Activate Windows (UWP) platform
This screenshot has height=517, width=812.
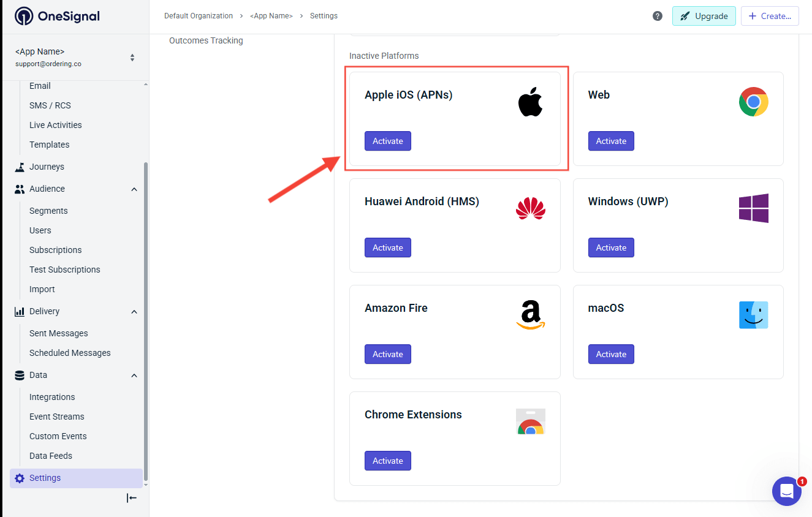(x=611, y=247)
